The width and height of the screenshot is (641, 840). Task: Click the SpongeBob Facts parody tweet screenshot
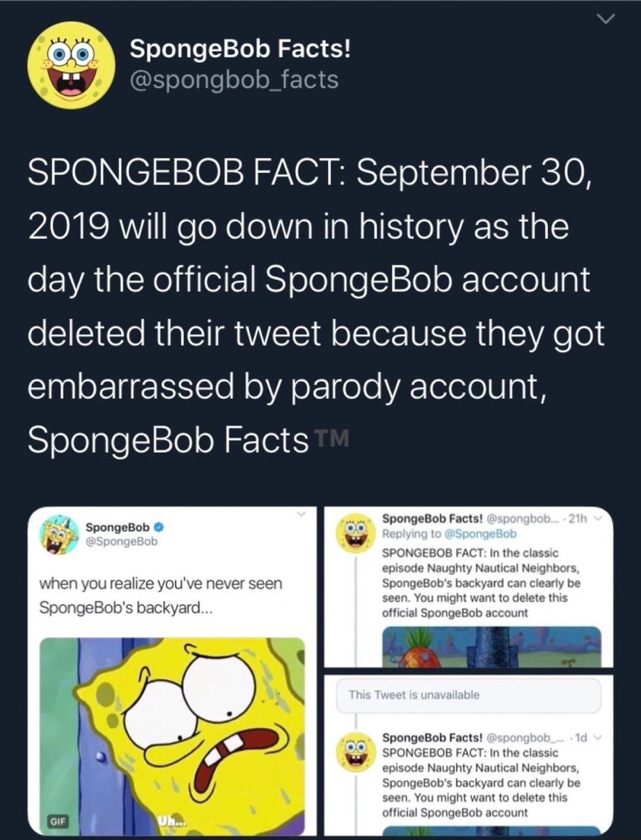tap(469, 588)
